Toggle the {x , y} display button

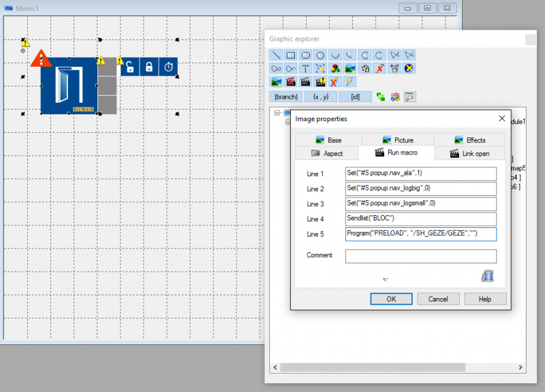pos(320,97)
